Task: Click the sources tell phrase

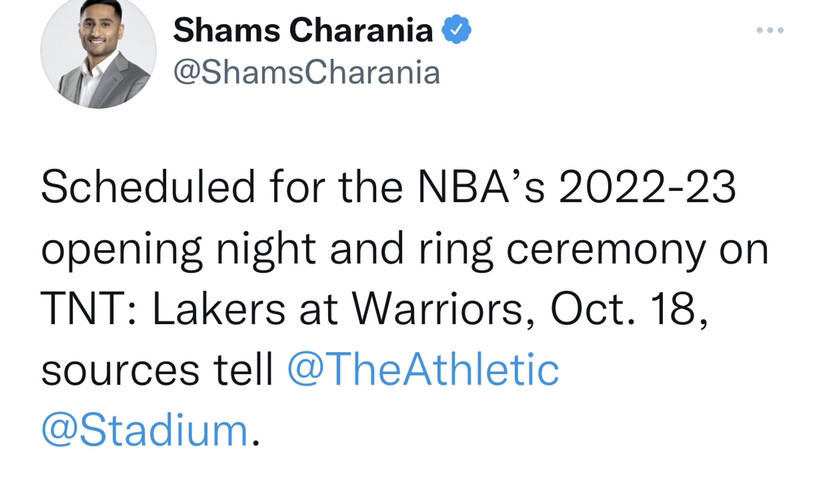Action: coord(157,369)
